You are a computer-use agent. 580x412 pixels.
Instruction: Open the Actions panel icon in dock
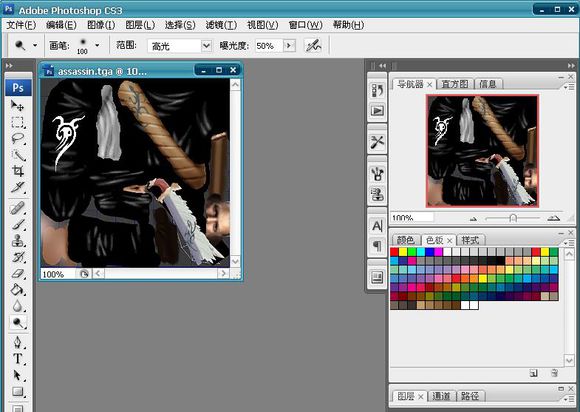point(377,110)
